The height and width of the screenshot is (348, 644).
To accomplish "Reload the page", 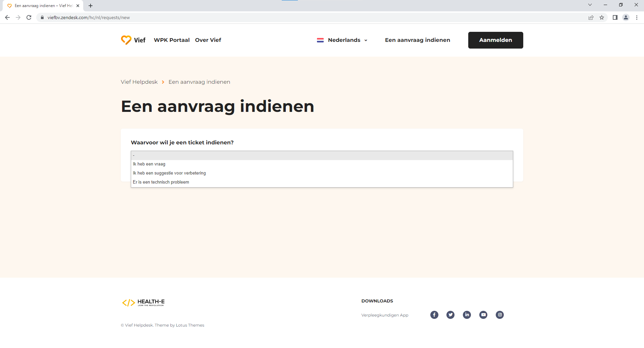I will (29, 17).
